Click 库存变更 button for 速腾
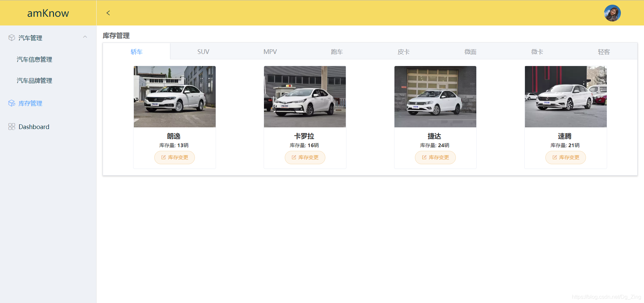Viewport: 644px width, 303px height. pyautogui.click(x=566, y=158)
